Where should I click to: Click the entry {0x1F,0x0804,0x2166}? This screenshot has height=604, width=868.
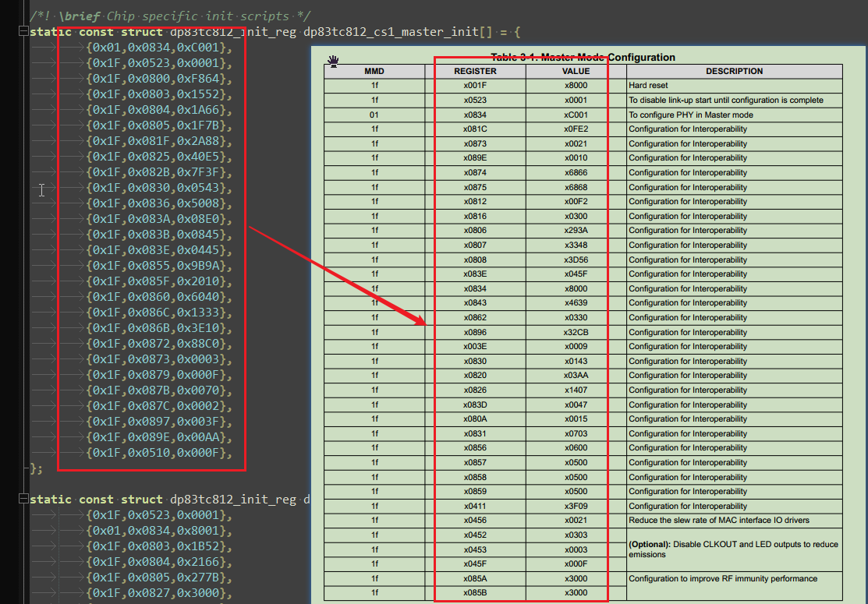coord(159,561)
